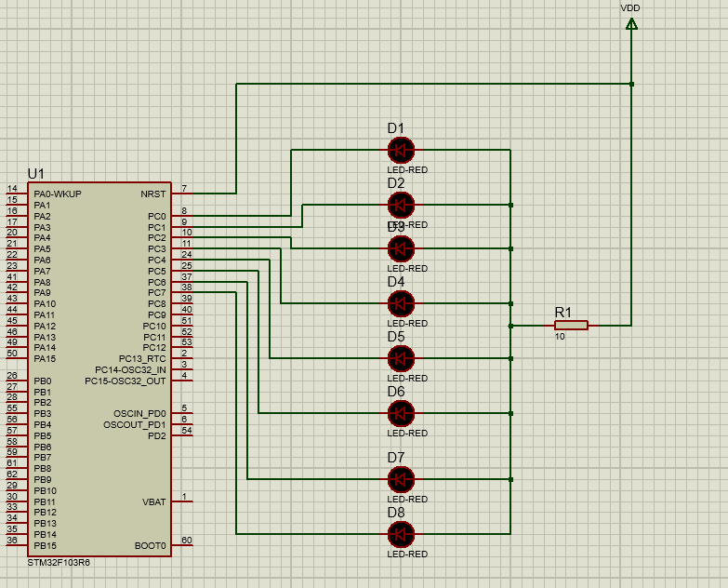This screenshot has width=728, height=588.
Task: Click the PB0 pin name
Action: (x=43, y=381)
